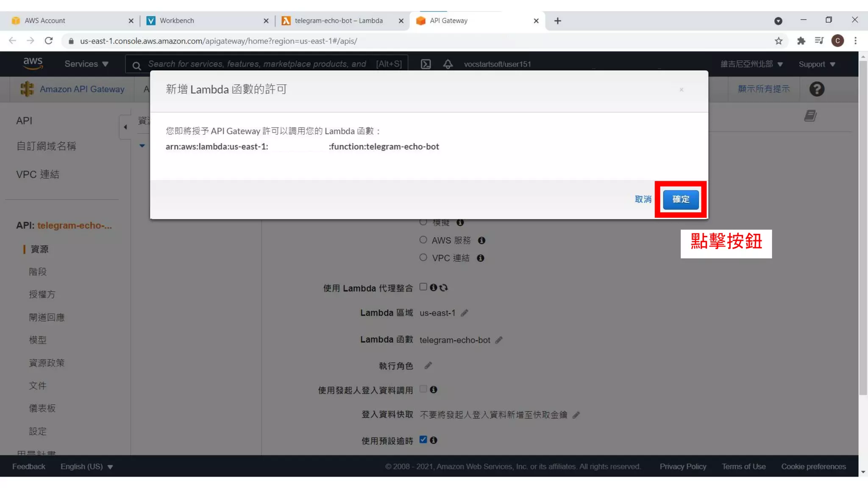Switch to the Workbench browser tab
The image size is (868, 488).
[x=207, y=21]
